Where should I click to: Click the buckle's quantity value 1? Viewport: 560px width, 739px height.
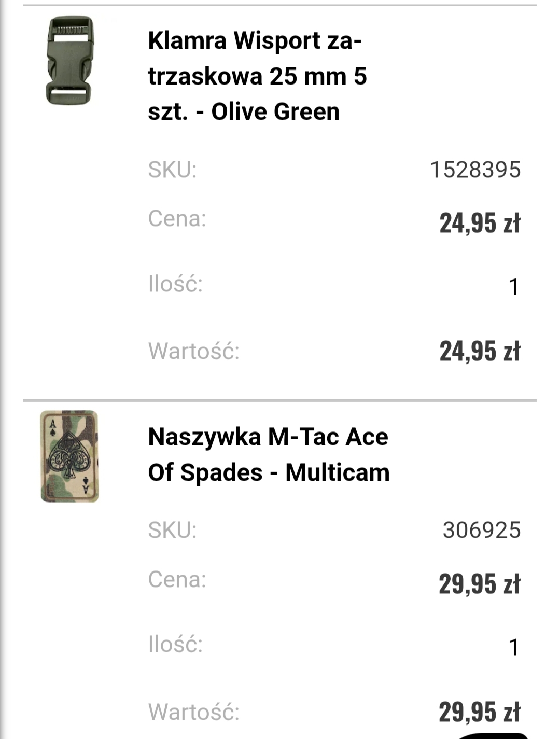point(513,287)
